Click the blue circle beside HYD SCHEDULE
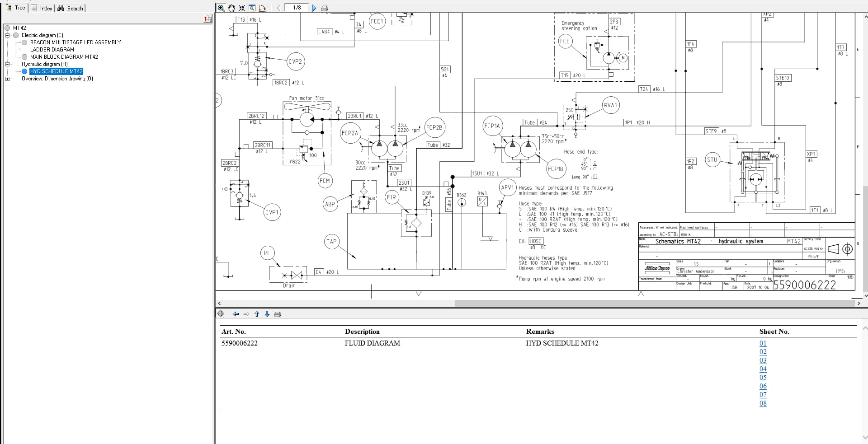Viewport: 868px width, 444px height. [x=24, y=71]
